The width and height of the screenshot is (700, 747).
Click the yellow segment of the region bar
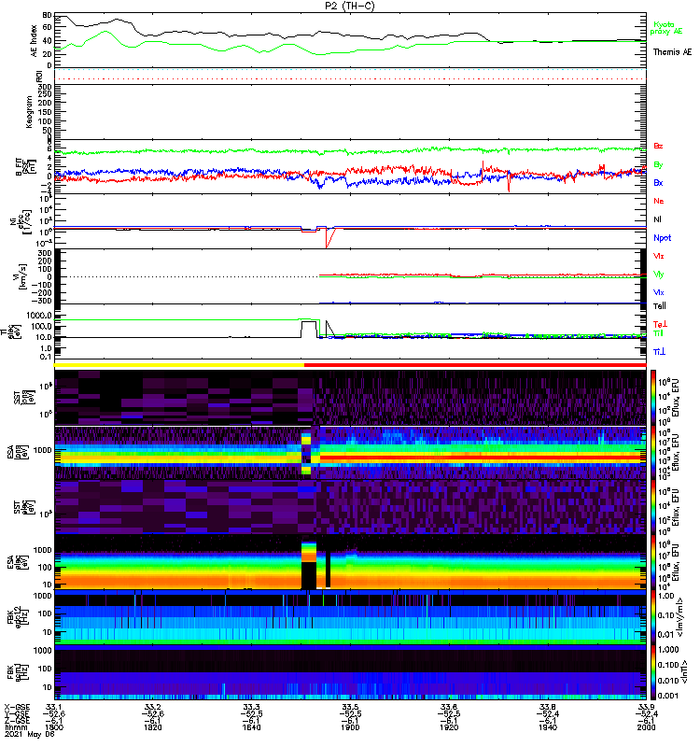[179, 365]
